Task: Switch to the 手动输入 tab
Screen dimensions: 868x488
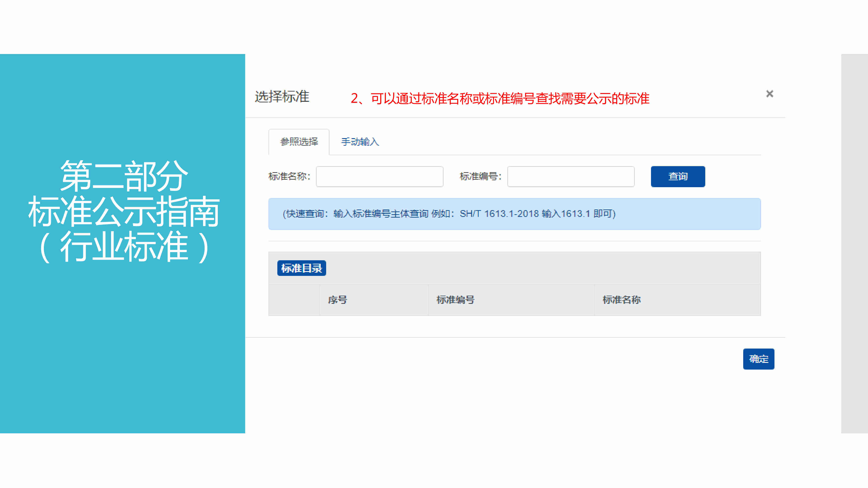Action: pos(360,142)
